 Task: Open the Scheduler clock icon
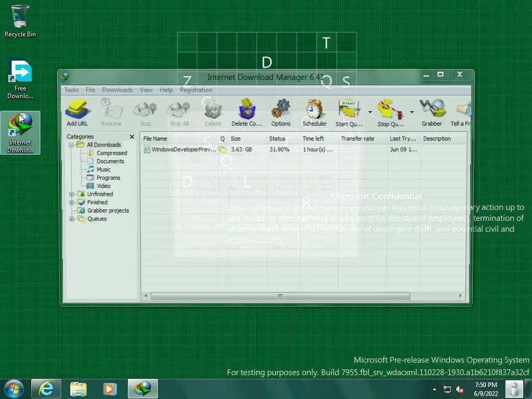314,113
